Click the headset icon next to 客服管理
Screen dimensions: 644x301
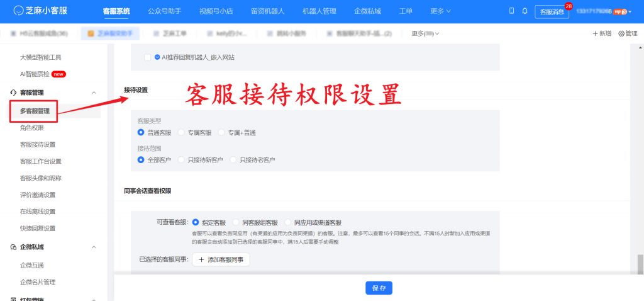coord(13,93)
